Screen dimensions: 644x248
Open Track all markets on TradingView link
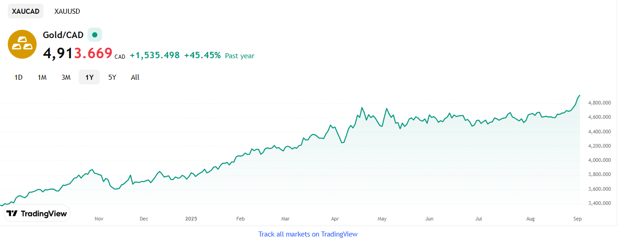[308, 234]
